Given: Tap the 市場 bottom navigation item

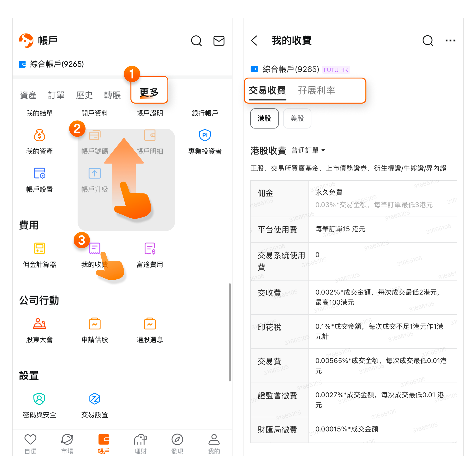Looking at the screenshot, I should pos(67,444).
